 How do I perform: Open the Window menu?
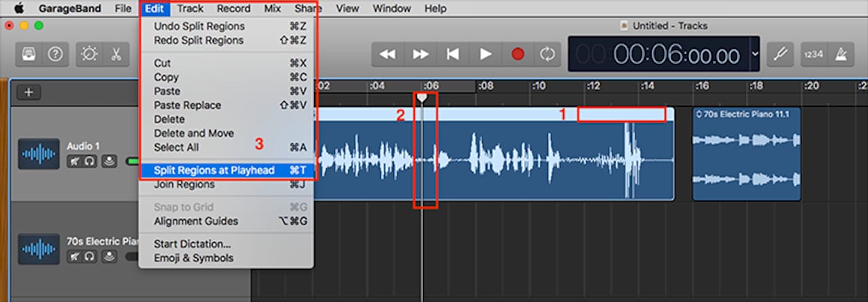point(392,9)
